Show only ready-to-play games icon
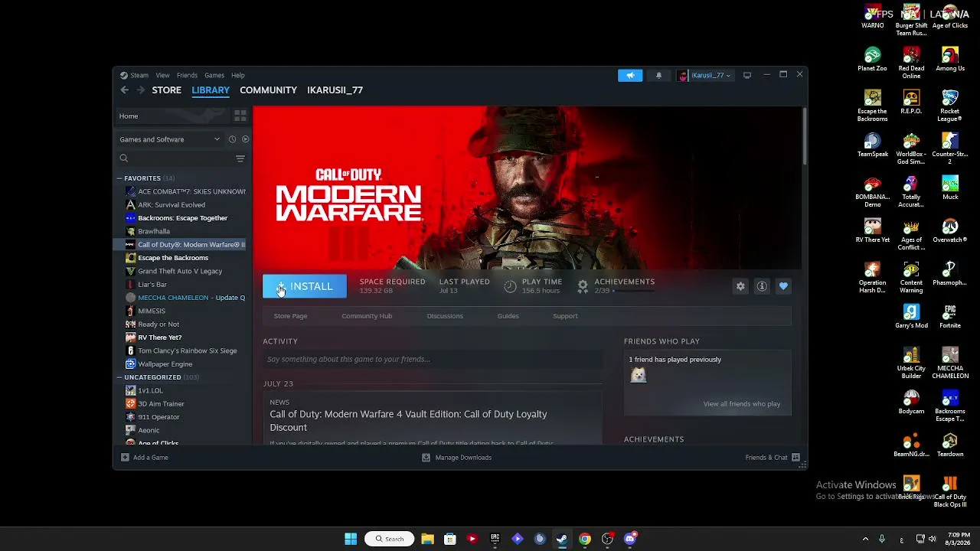 coord(245,139)
